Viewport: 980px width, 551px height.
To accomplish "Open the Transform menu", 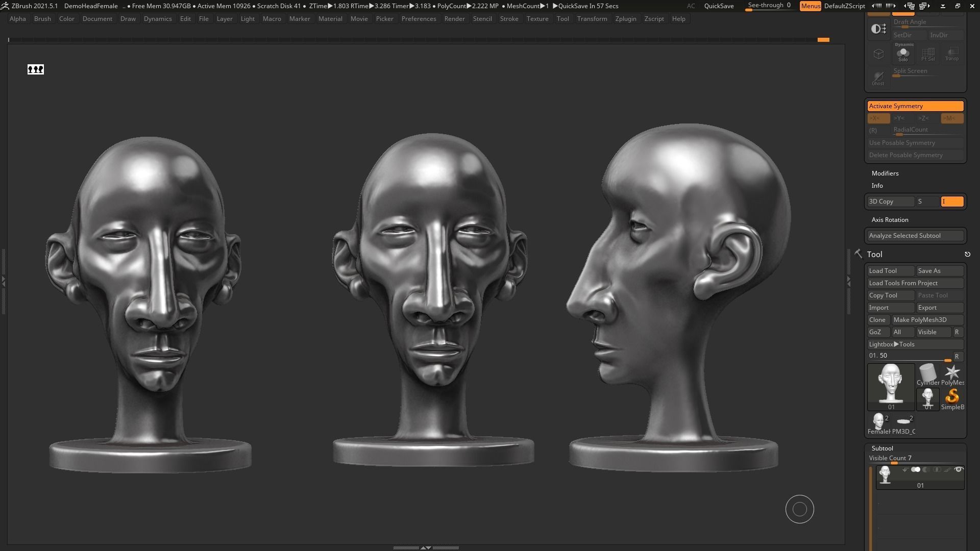I will pos(592,19).
